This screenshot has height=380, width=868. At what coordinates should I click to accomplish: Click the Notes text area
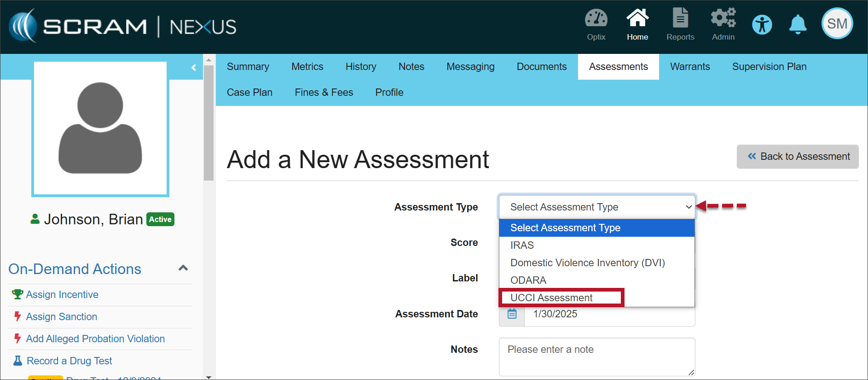pos(596,357)
